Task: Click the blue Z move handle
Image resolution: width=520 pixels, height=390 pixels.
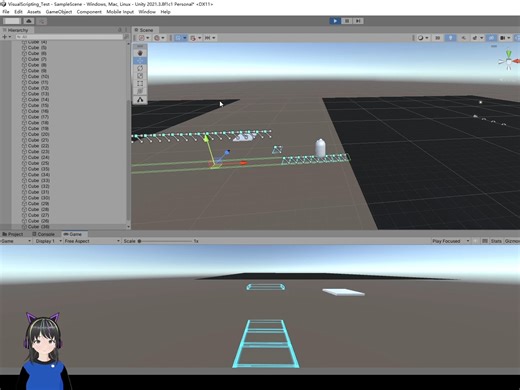Action: [227, 152]
